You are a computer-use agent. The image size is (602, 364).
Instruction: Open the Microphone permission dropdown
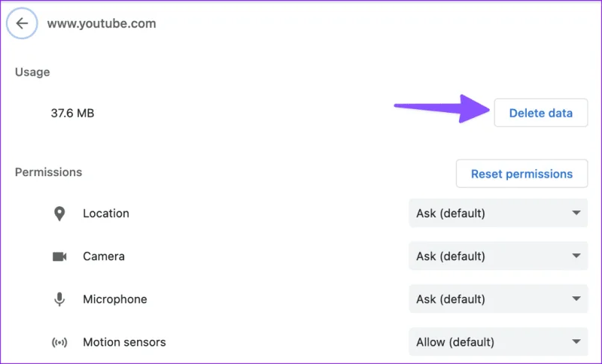tap(498, 299)
